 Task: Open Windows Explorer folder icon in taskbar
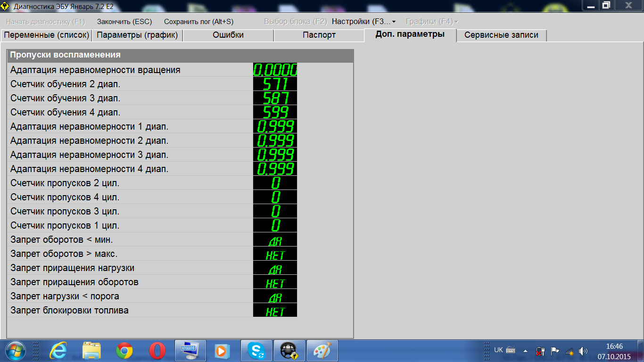[91, 351]
